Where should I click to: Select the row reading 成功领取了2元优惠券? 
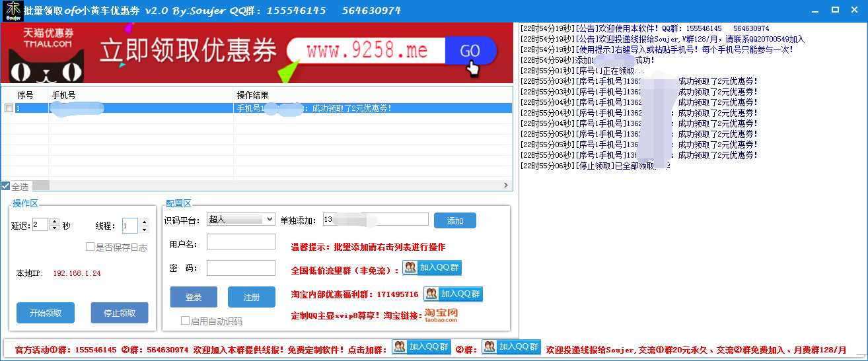tap(256, 108)
